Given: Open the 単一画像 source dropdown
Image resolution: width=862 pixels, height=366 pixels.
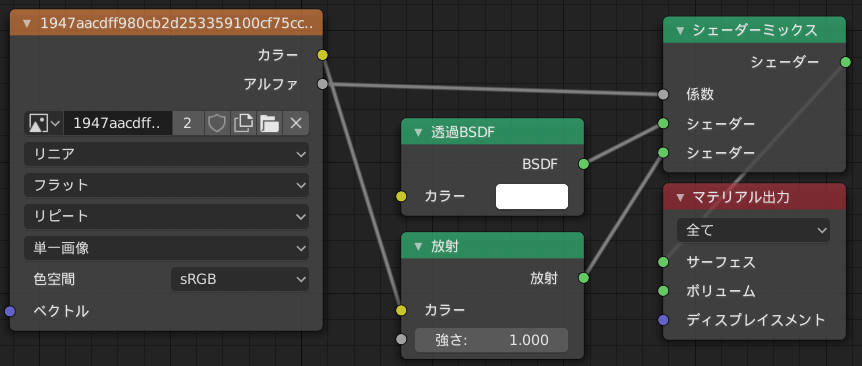Looking at the screenshot, I should click(x=166, y=248).
